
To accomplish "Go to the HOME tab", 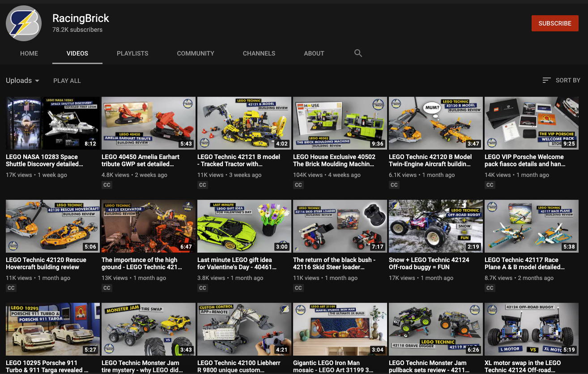I will (x=29, y=53).
